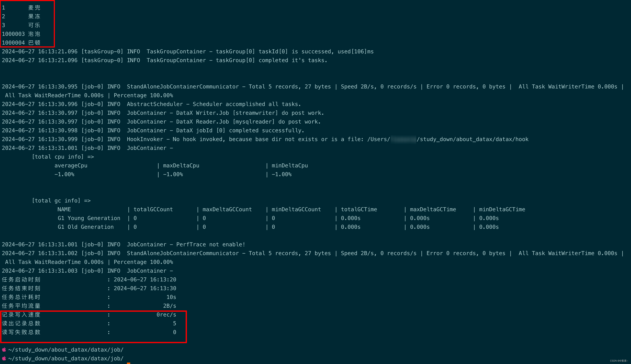This screenshot has height=364, width=631.
Task: Click the maxDeltaGCTime column header
Action: (433, 209)
